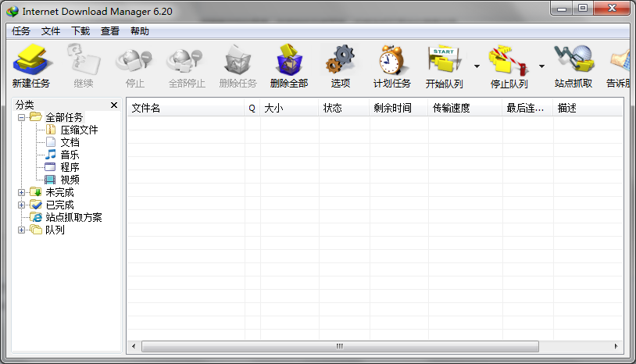Viewport: 636px width, 364px height.
Task: Open the 文件 menu
Action: click(51, 31)
